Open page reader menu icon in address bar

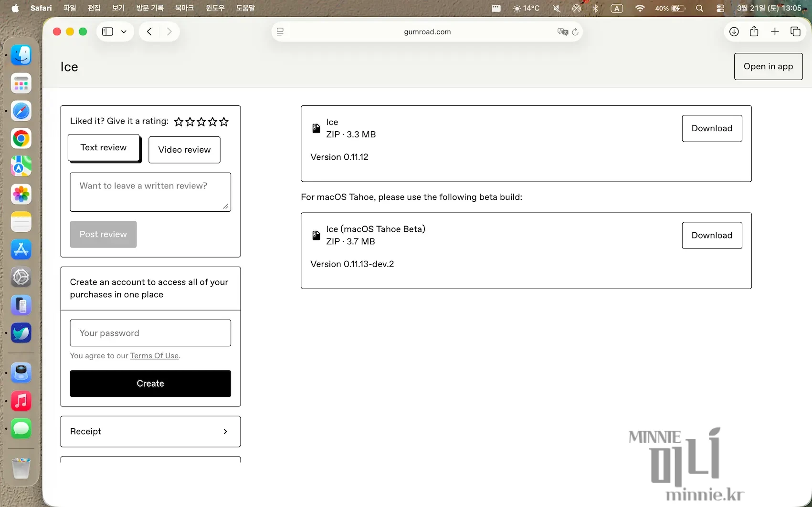tap(280, 32)
